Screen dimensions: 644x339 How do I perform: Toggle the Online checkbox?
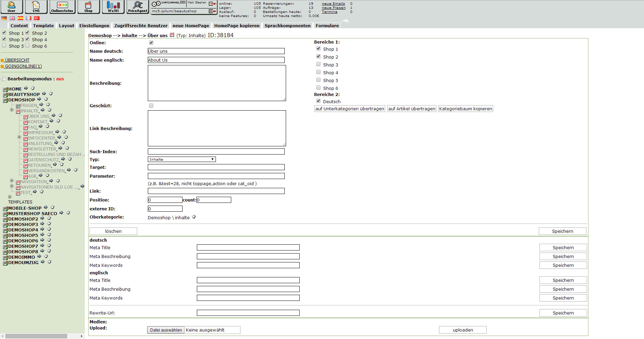click(x=151, y=43)
